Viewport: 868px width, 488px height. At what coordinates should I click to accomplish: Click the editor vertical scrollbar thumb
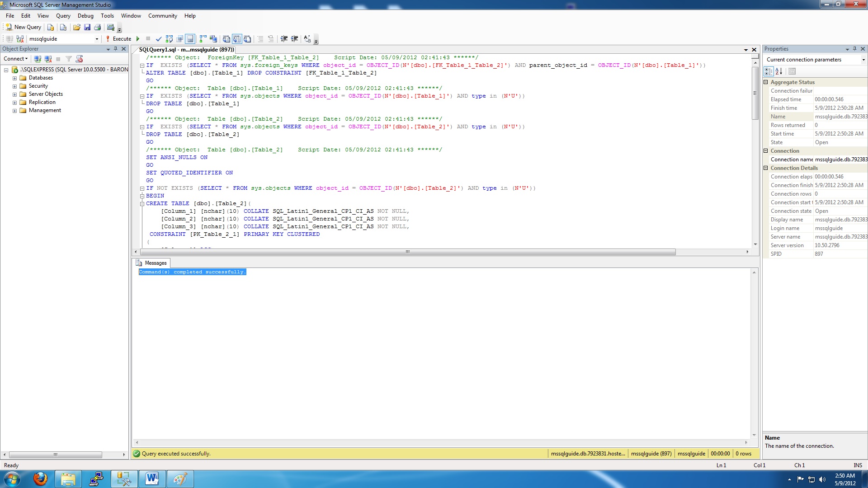point(755,93)
